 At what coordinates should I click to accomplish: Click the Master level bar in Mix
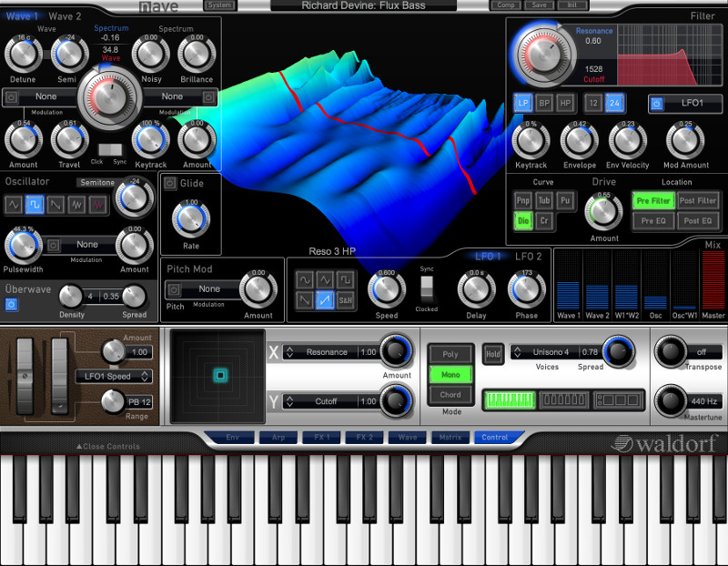click(x=713, y=280)
